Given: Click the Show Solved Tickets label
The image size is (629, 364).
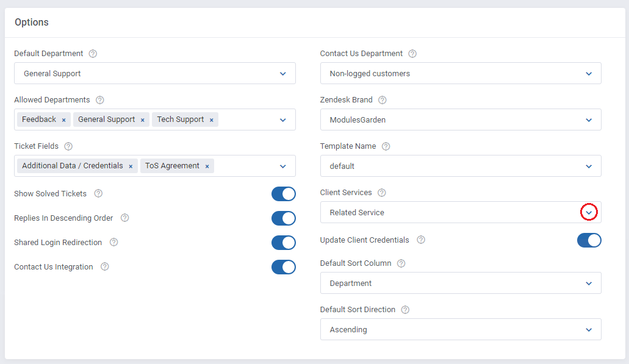Looking at the screenshot, I should [50, 194].
